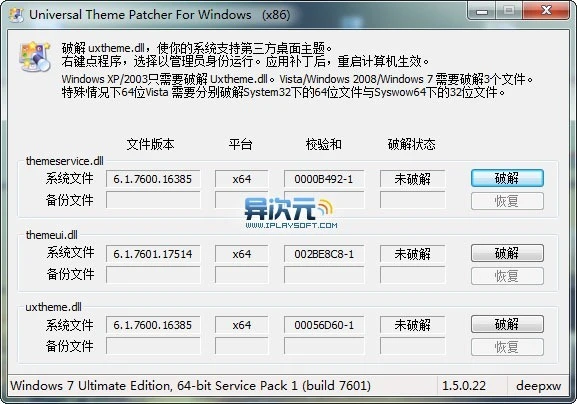The height and width of the screenshot is (404, 577).
Task: Click themeui.dll backup platform field
Action: pos(241,275)
